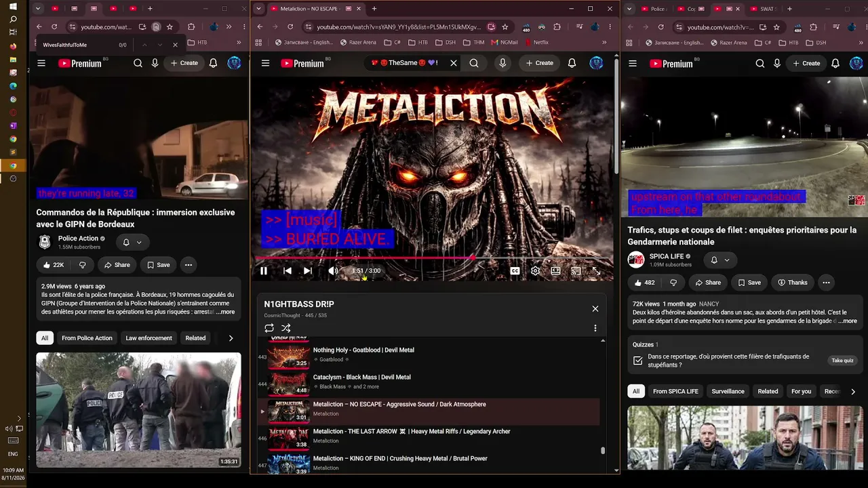Dislike the Police Action video in left window
The height and width of the screenshot is (488, 868).
click(x=83, y=265)
